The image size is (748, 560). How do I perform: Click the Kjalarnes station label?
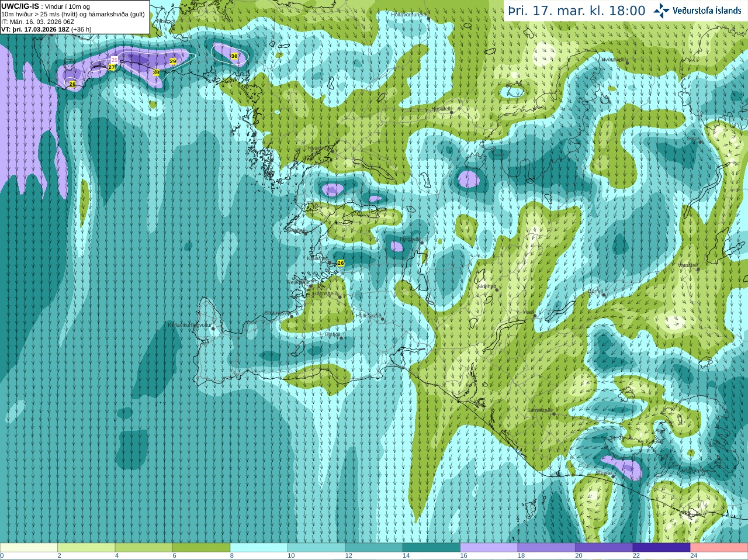tap(318, 258)
